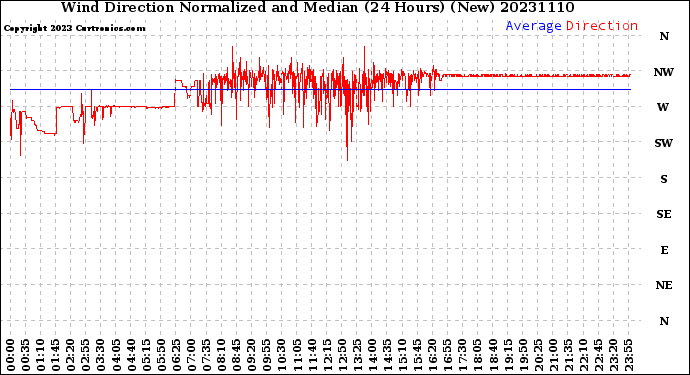Click the blue 'Average' legend label
Viewport: 690px width, 375px height.
[533, 26]
